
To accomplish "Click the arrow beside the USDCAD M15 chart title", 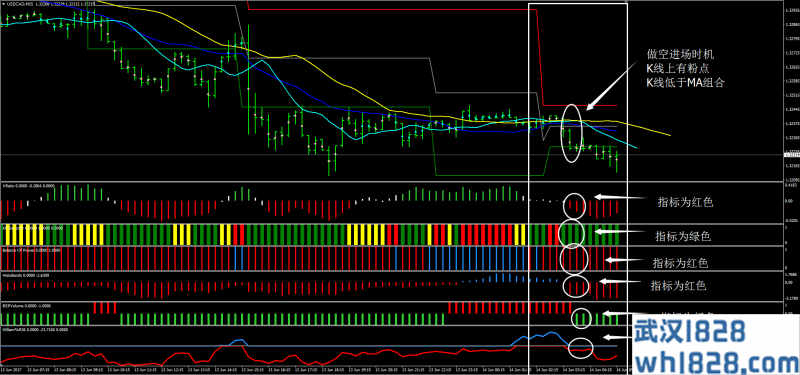I will coord(3,4).
